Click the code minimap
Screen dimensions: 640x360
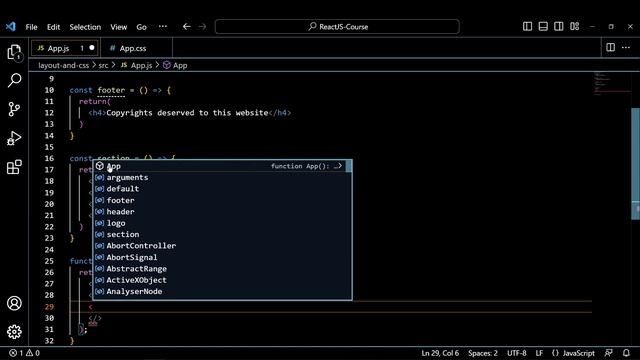611,84
